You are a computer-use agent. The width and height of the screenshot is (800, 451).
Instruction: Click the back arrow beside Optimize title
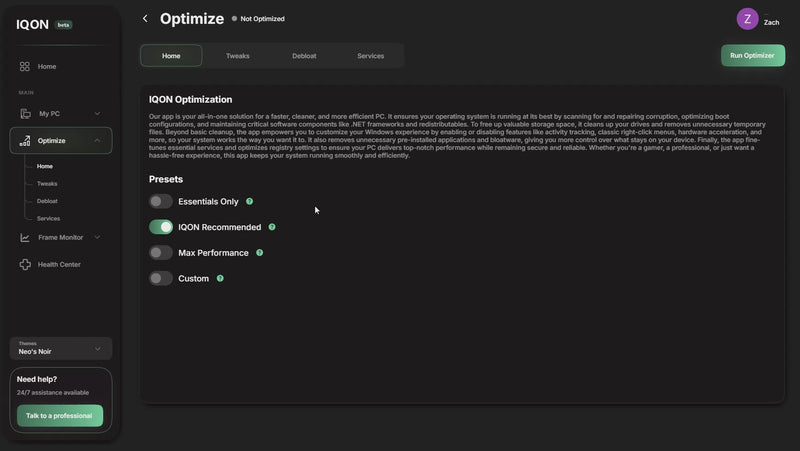point(145,18)
